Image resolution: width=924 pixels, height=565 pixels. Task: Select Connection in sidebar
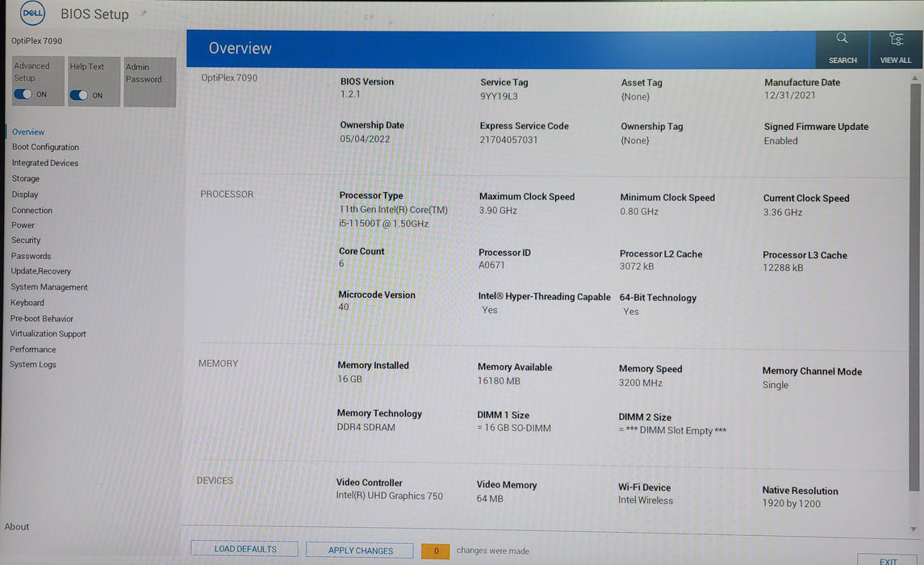coord(31,211)
